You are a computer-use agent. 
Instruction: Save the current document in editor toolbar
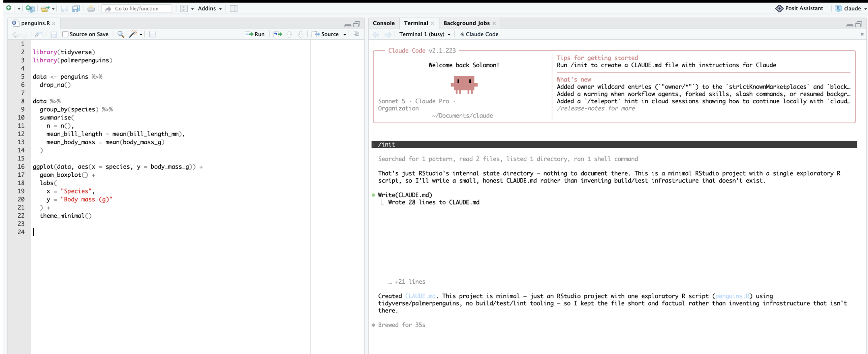pos(54,34)
